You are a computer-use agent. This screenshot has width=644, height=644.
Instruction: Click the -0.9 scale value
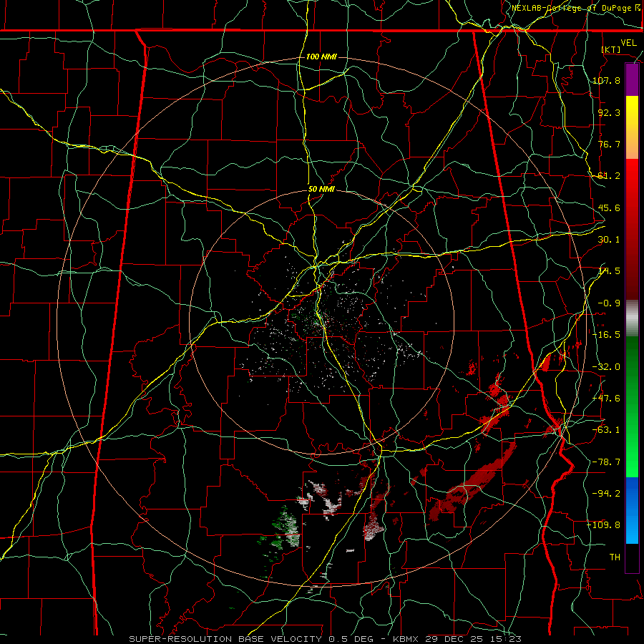pyautogui.click(x=609, y=303)
